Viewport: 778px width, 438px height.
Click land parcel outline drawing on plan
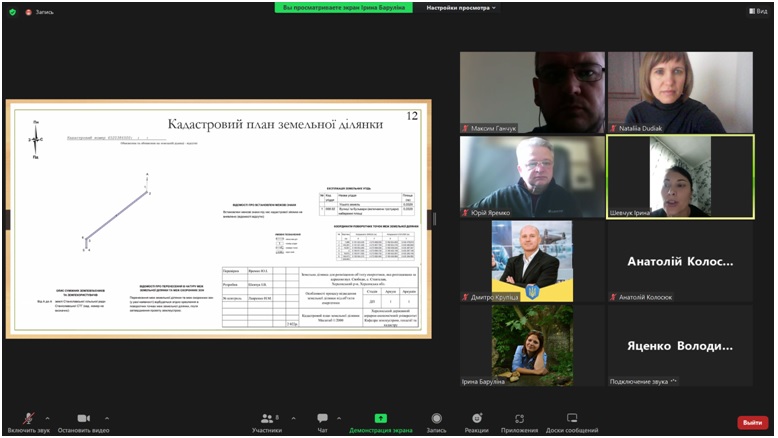pyautogui.click(x=117, y=213)
